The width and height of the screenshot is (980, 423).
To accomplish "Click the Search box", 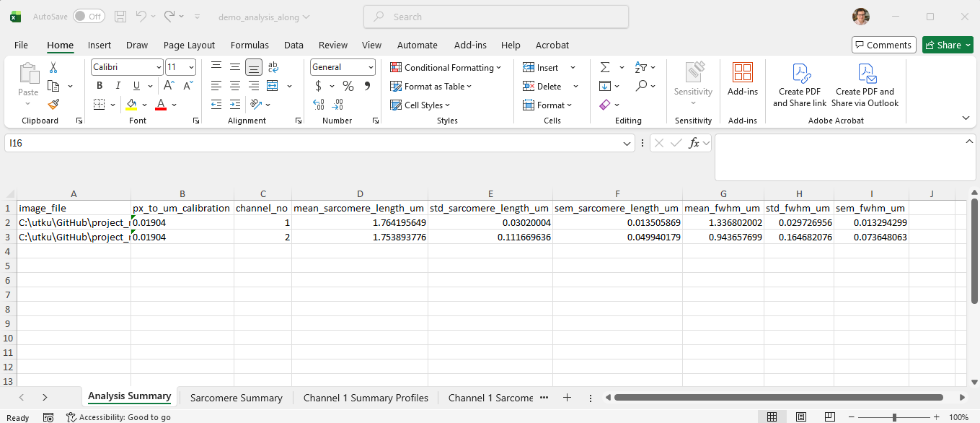I will (x=496, y=17).
